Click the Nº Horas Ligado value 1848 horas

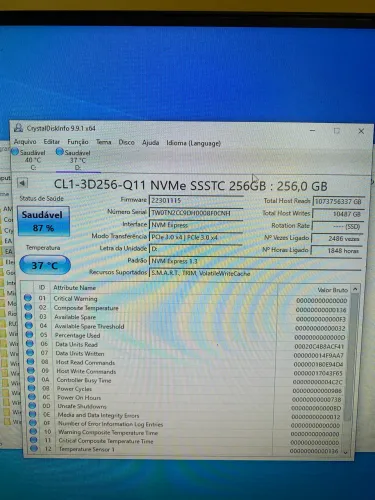pyautogui.click(x=336, y=250)
